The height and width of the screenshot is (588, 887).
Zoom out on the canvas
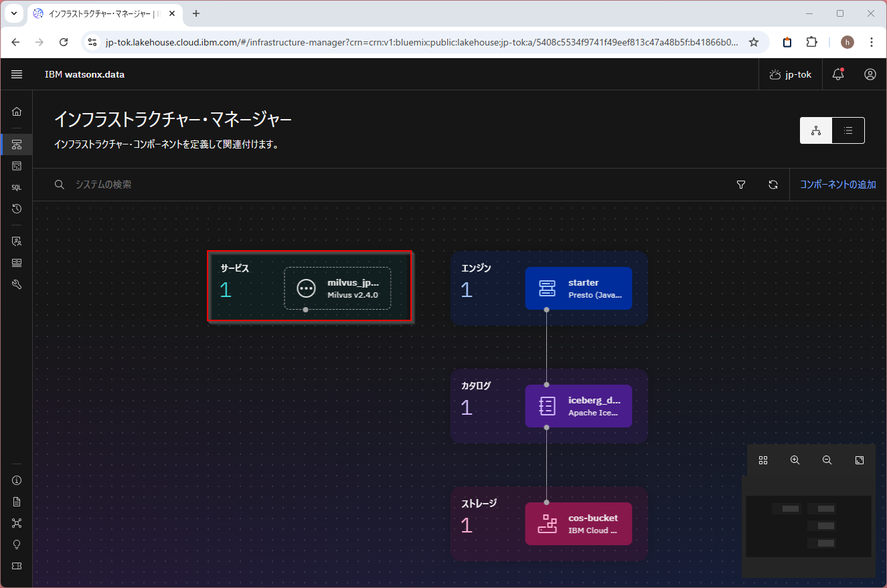(827, 460)
